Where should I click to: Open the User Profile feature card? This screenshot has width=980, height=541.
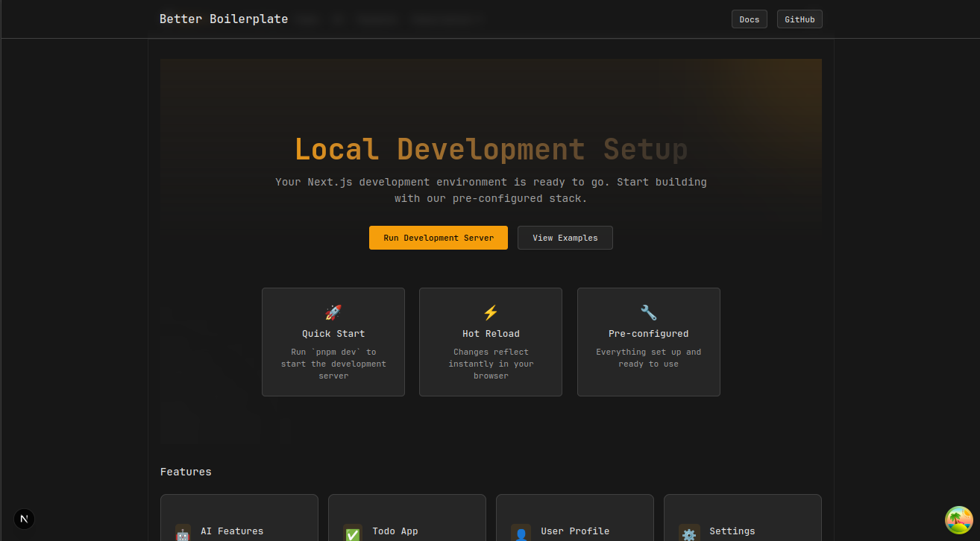pos(575,518)
